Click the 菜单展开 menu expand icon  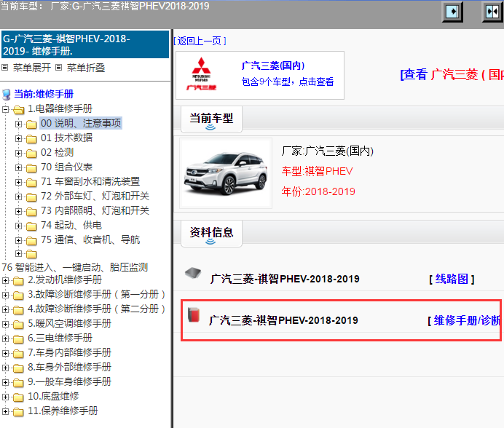click(5, 68)
